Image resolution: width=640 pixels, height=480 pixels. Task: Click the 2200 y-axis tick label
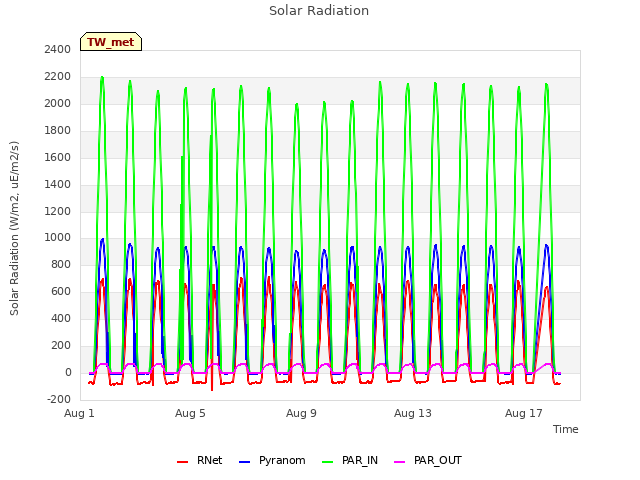tap(58, 76)
